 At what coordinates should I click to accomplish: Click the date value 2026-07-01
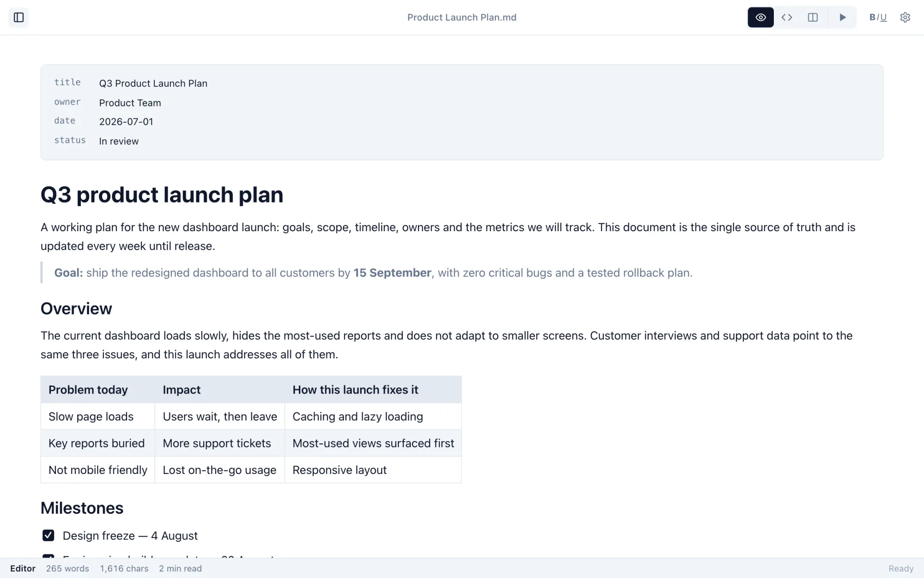[x=126, y=122]
